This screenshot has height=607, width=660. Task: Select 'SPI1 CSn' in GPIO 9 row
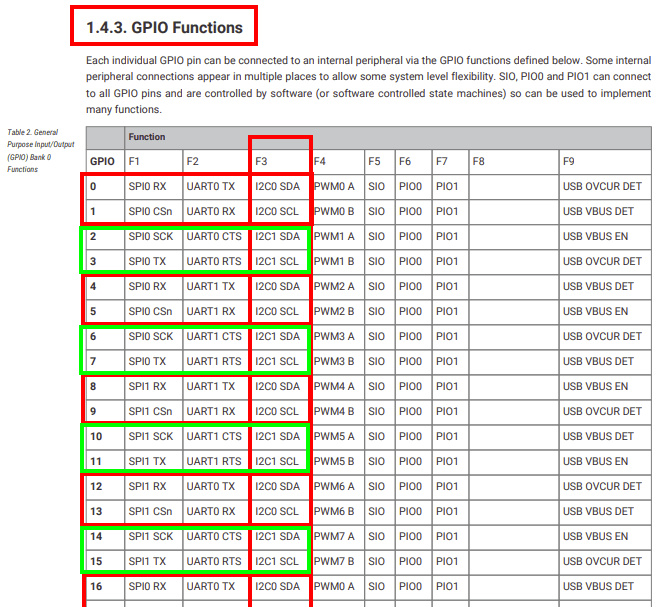click(150, 411)
